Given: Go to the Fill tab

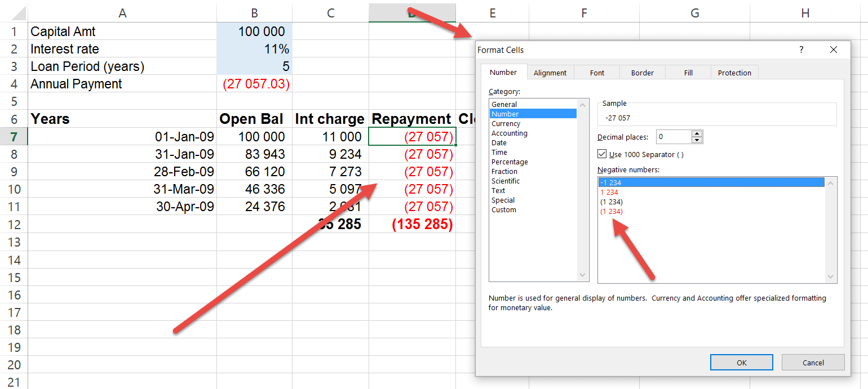Looking at the screenshot, I should pos(688,73).
